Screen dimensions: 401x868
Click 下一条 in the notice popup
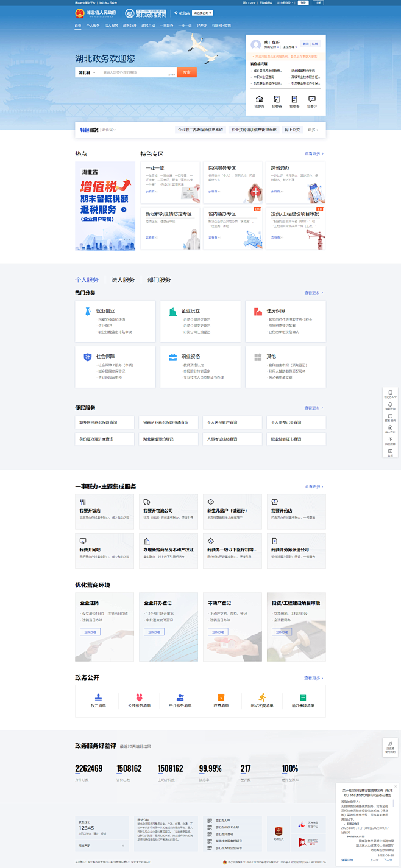click(388, 860)
